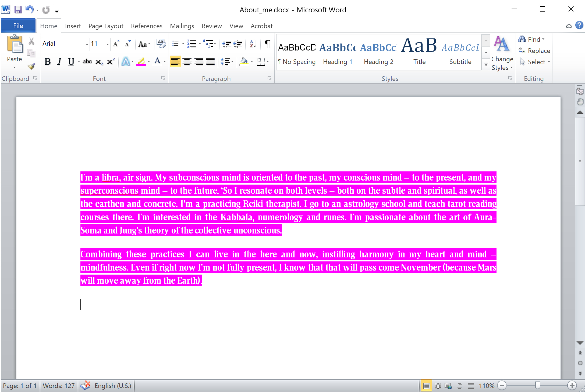
Task: Toggle subscript formatting
Action: [x=99, y=62]
